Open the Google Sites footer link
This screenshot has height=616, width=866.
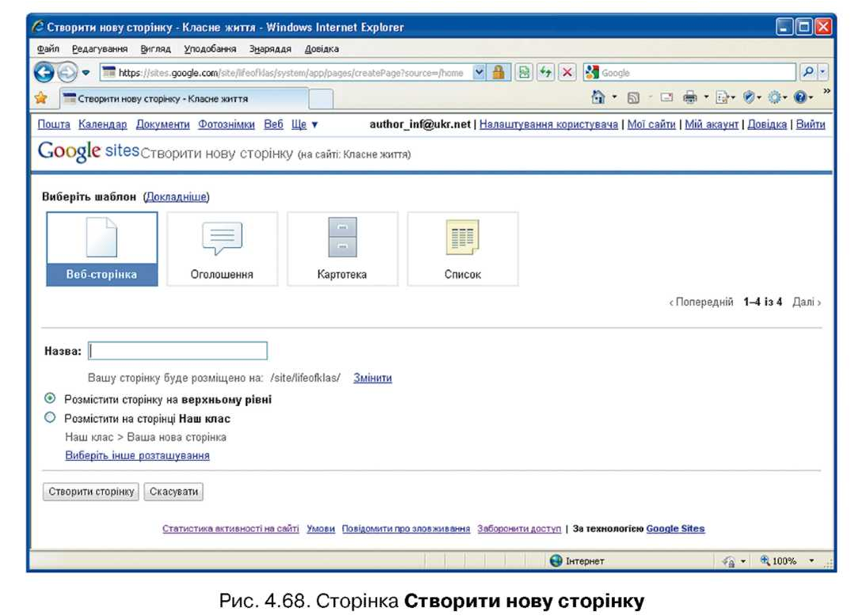[x=675, y=529]
